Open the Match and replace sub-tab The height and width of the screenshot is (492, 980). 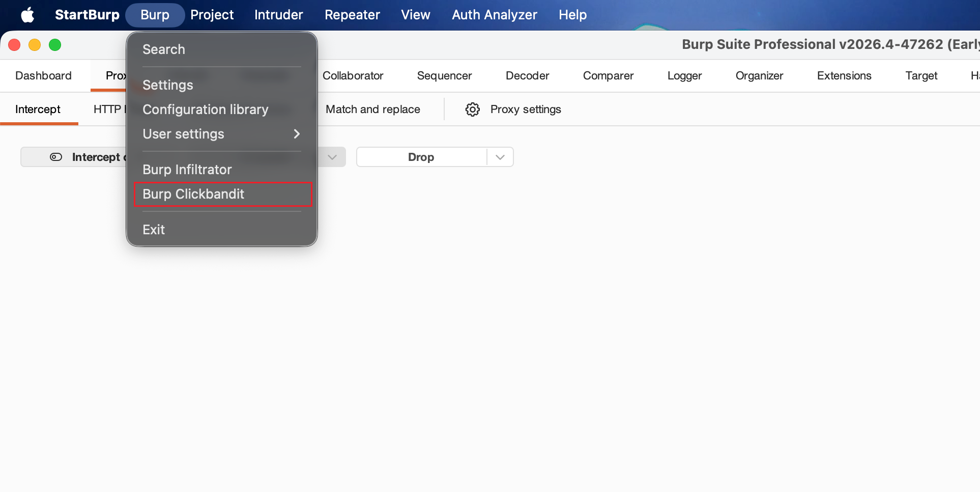tap(373, 110)
